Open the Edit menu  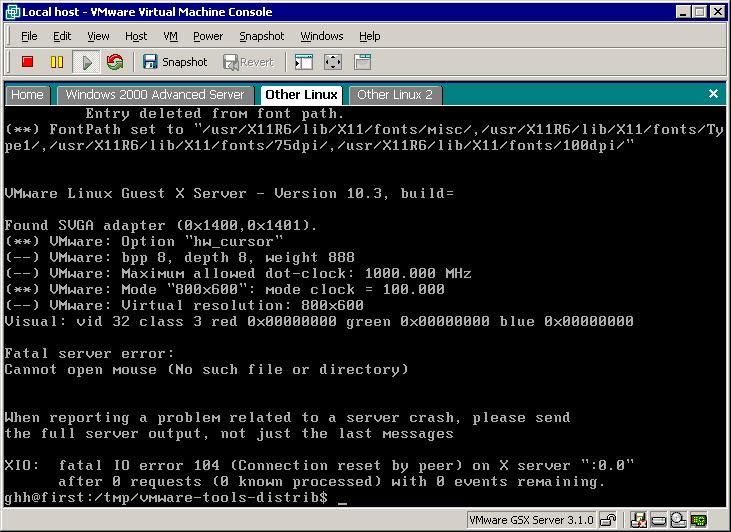[x=62, y=36]
